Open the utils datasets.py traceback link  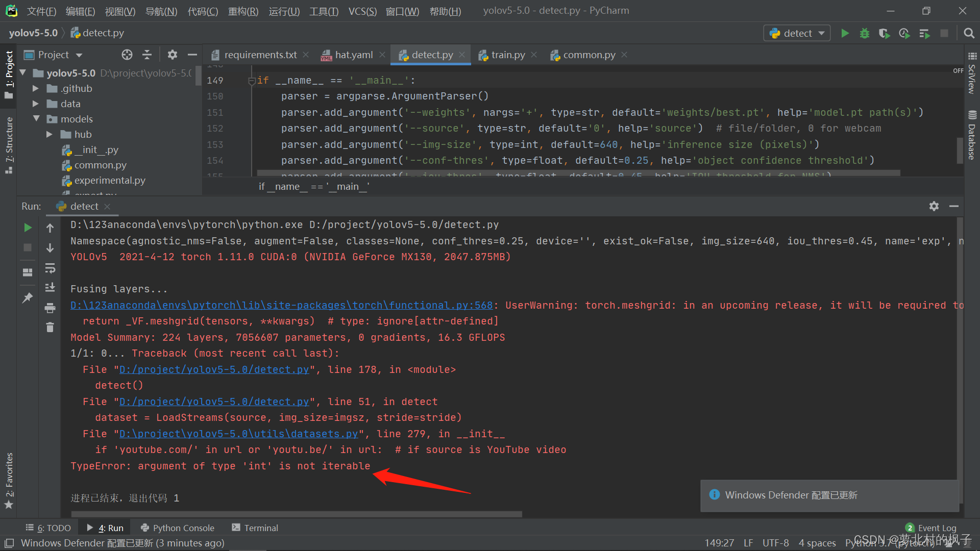coord(238,434)
